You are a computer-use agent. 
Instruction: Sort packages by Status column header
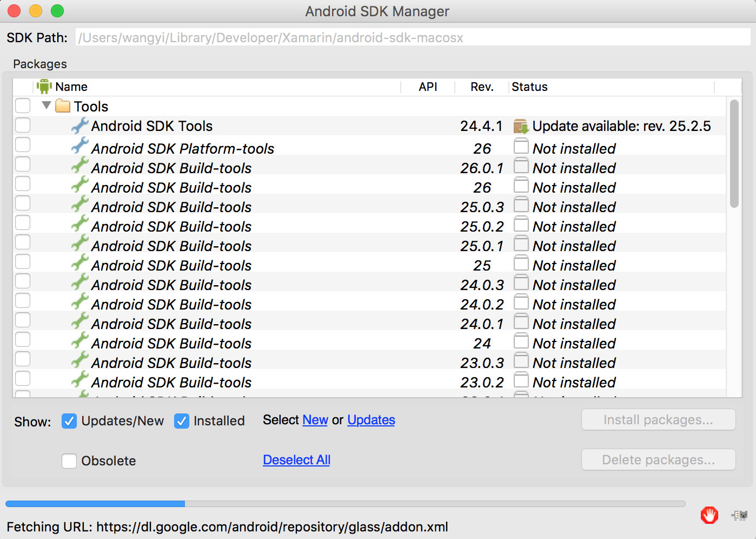(612, 87)
